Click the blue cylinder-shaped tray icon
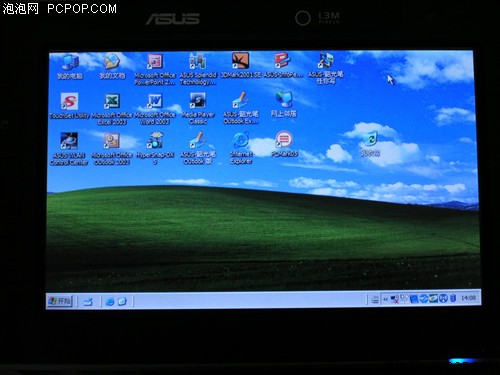Viewport: 500px width, 375px height. pos(453,298)
